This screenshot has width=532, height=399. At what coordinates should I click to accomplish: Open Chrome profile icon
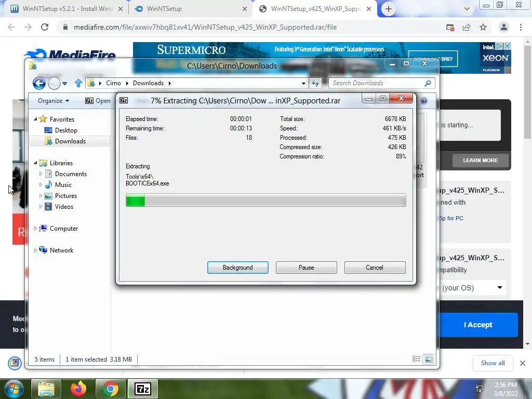click(x=504, y=27)
